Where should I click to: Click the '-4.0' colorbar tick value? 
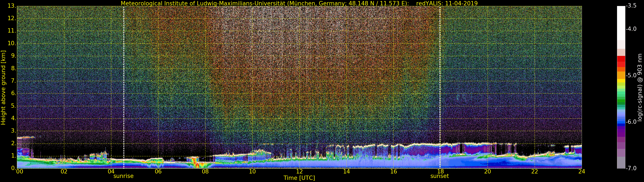coord(631,29)
